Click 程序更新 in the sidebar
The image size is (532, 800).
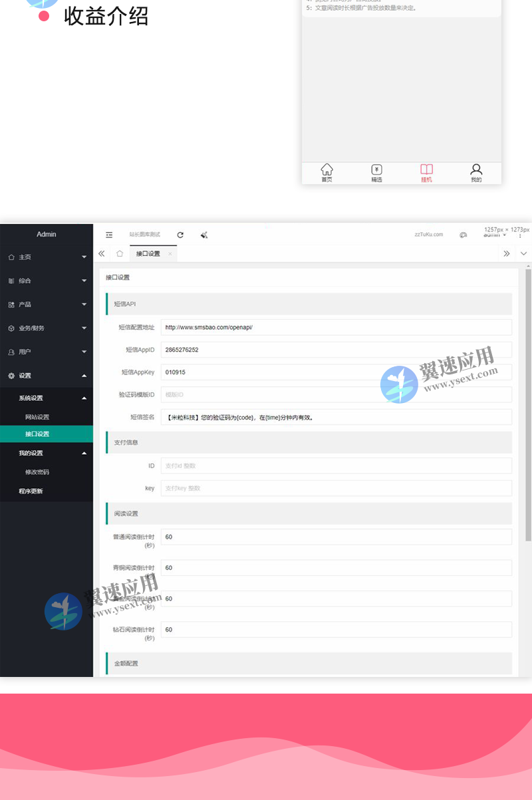tap(31, 491)
